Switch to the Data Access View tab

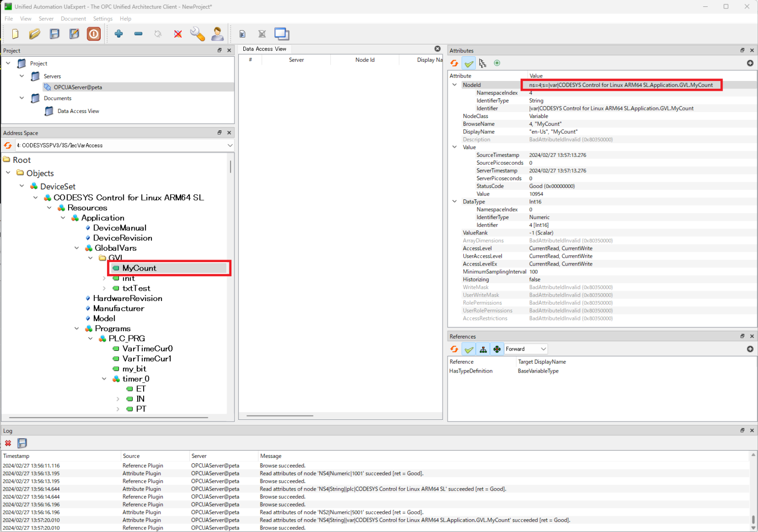tap(265, 49)
